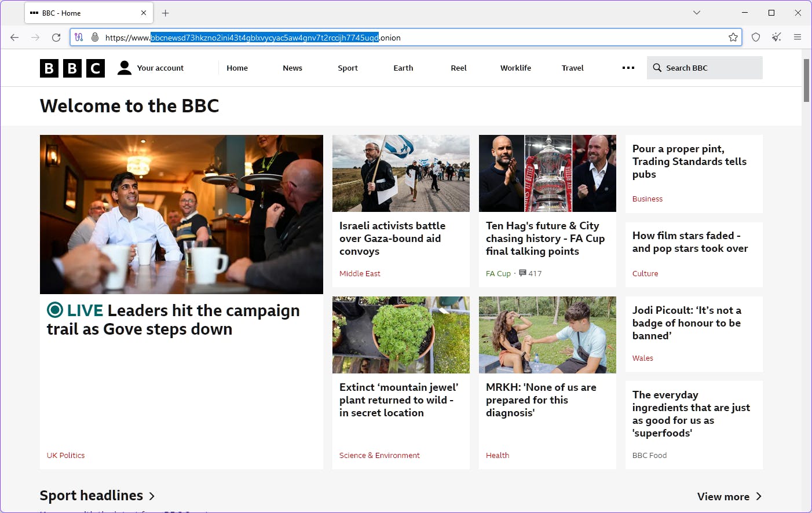812x513 pixels.
Task: Open the more navigation options menu
Action: (x=628, y=68)
